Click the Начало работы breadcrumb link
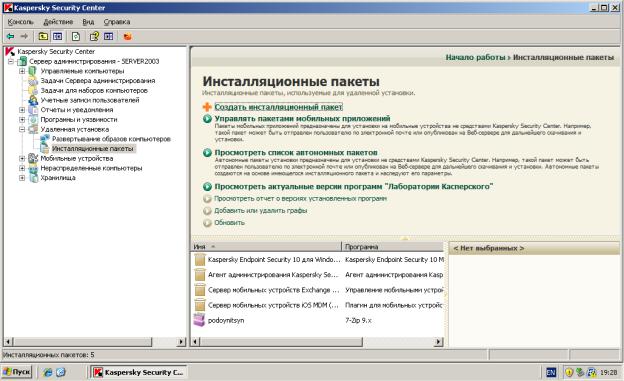This screenshot has width=624, height=381. pos(475,57)
